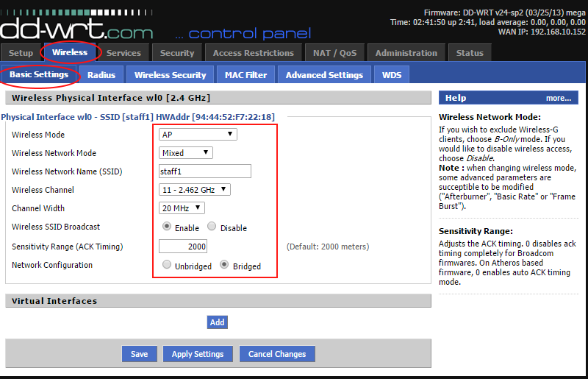Switch to the MAC Filter sub-tab
588x379 pixels.
coord(245,74)
